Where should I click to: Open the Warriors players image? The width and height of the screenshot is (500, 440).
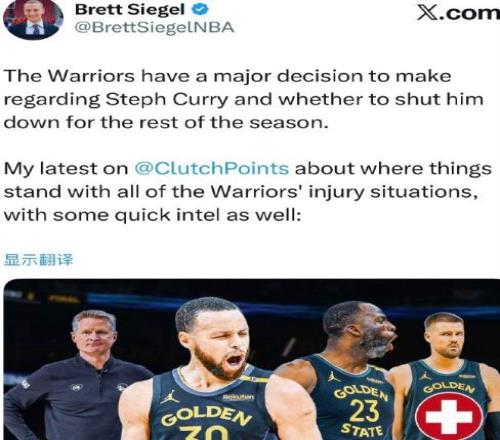pyautogui.click(x=252, y=360)
